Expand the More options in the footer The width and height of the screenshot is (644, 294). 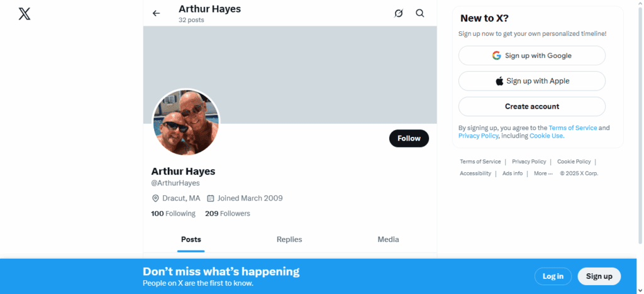point(543,173)
